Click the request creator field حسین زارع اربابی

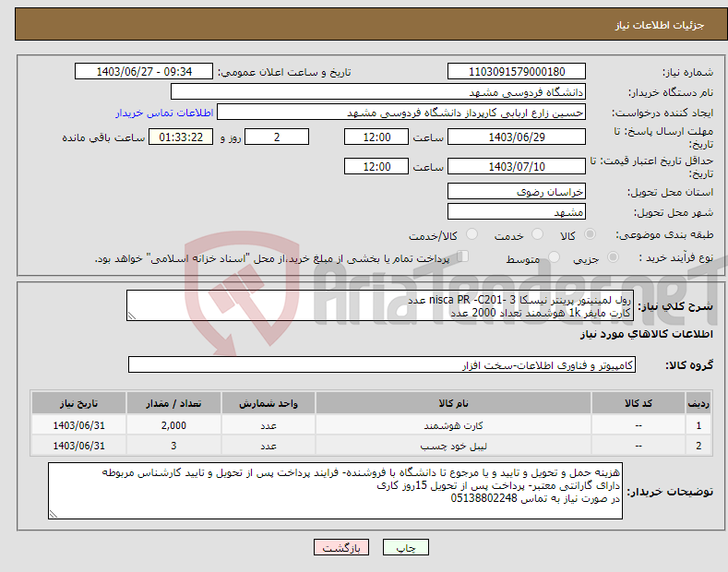click(x=401, y=113)
